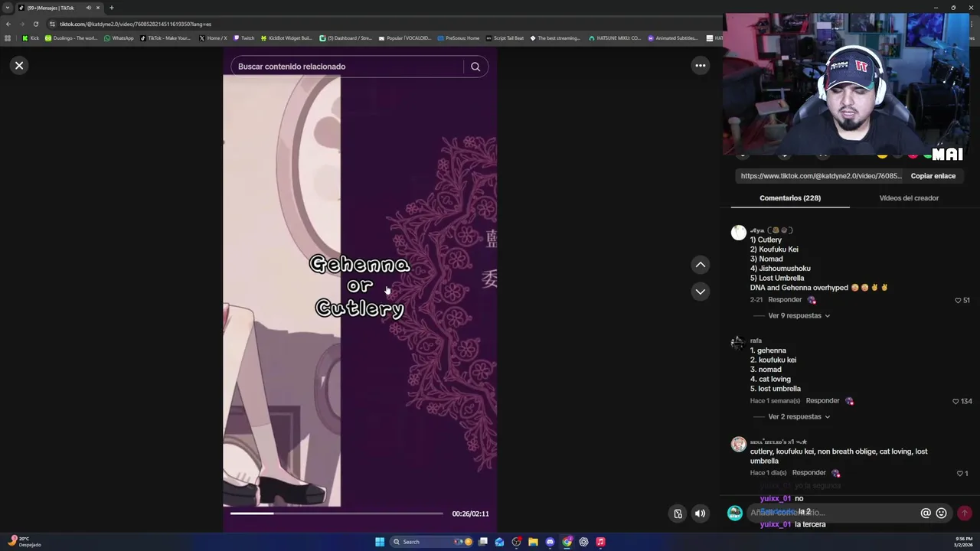Close the TikTok video viewer with X
The height and width of the screenshot is (551, 980).
coord(19,65)
